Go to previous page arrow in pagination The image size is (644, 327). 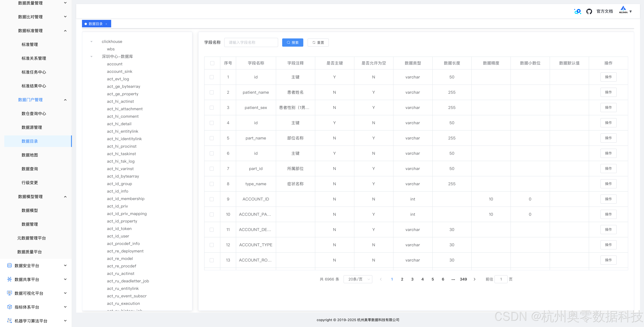click(x=381, y=279)
